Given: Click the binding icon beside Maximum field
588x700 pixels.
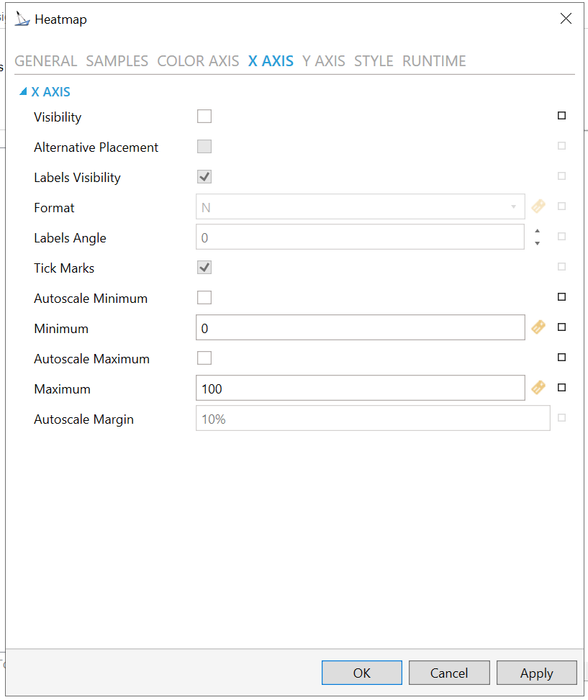Looking at the screenshot, I should click(538, 388).
